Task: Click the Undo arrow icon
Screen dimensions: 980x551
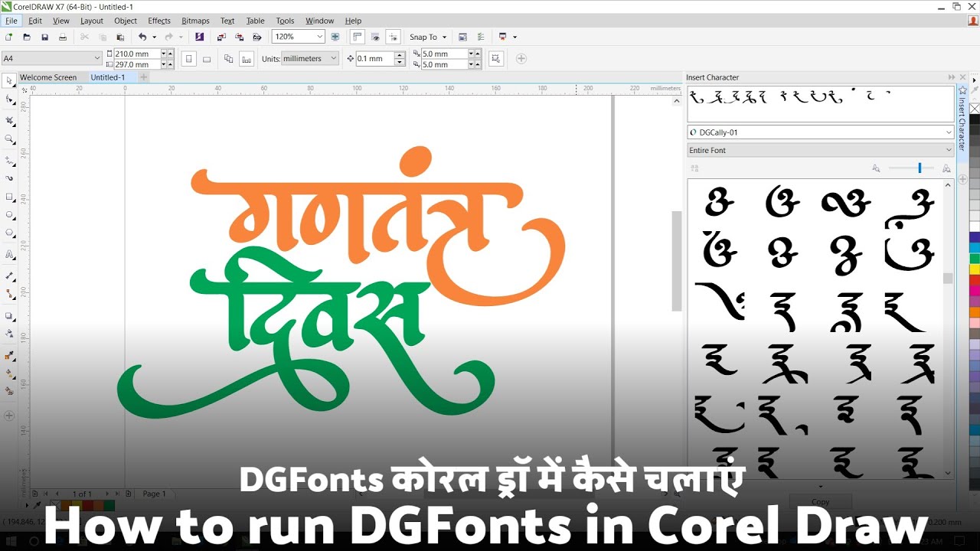Action: (x=142, y=37)
